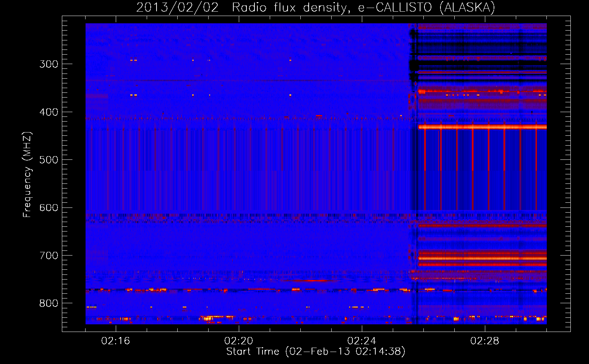Click the Start Time axis caption

(x=316, y=352)
